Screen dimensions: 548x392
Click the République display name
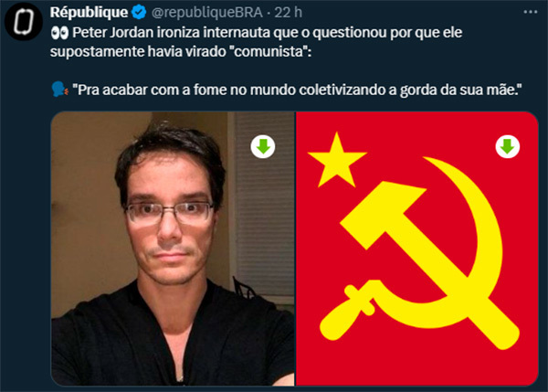click(x=90, y=13)
